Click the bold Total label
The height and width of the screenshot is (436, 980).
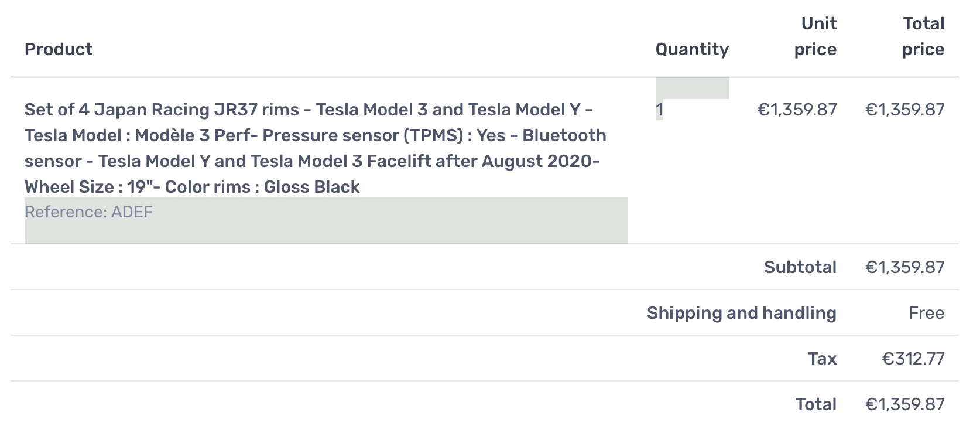pyautogui.click(x=816, y=404)
